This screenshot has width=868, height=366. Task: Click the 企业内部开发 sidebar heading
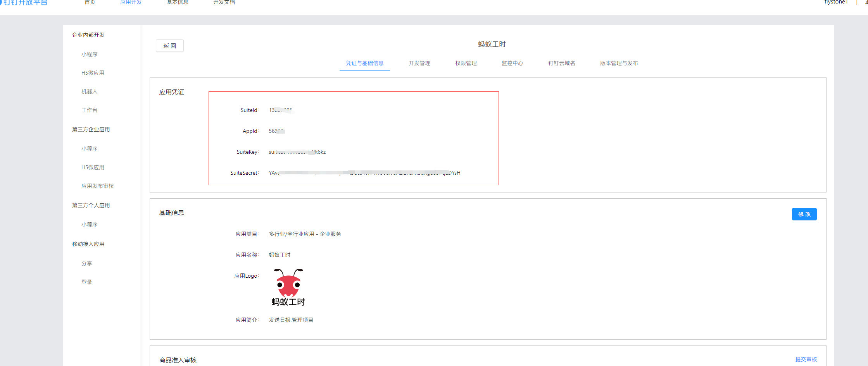tap(88, 35)
